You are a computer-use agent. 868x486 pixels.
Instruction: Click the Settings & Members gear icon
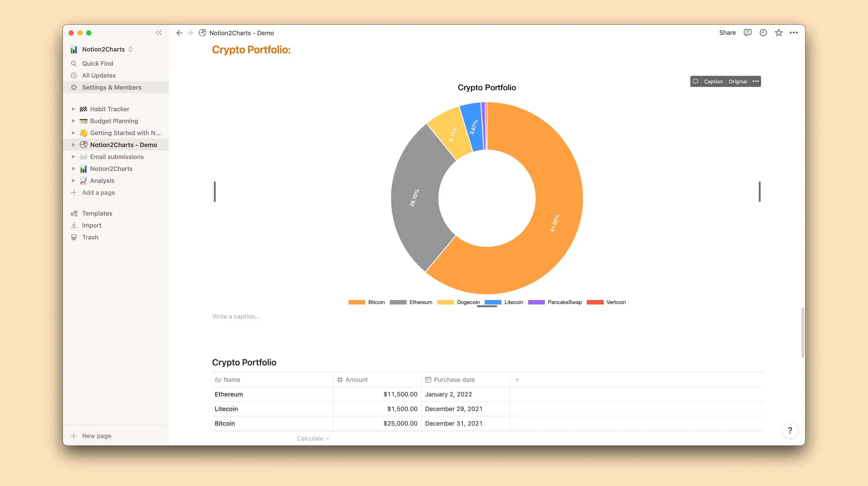74,87
